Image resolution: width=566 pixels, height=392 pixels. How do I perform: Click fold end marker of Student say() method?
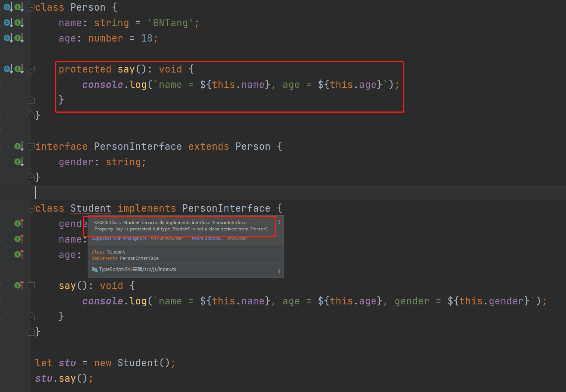(x=31, y=317)
